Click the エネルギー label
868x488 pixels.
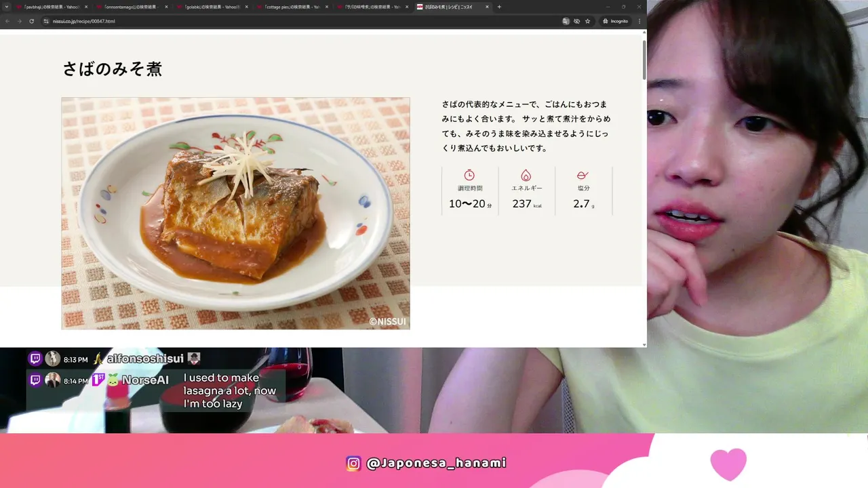click(x=527, y=188)
